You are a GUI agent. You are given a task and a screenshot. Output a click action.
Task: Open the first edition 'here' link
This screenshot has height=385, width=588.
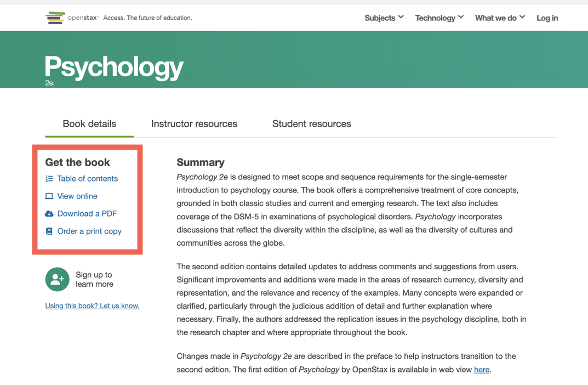click(481, 370)
